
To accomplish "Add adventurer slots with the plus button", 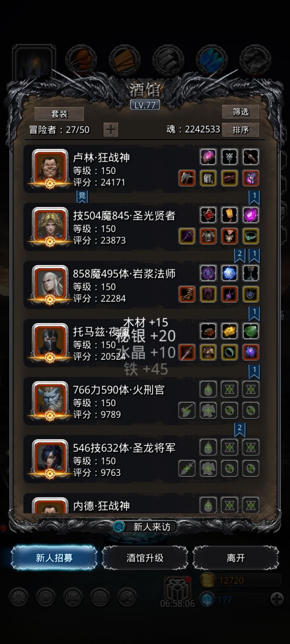I will tap(111, 130).
